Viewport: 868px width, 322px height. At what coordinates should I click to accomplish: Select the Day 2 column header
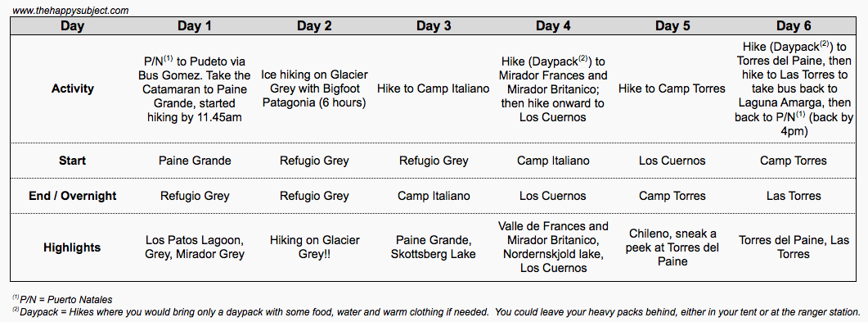coord(314,26)
